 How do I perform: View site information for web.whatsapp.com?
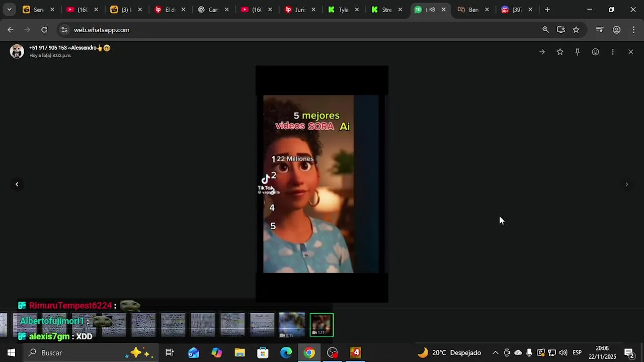click(64, 30)
